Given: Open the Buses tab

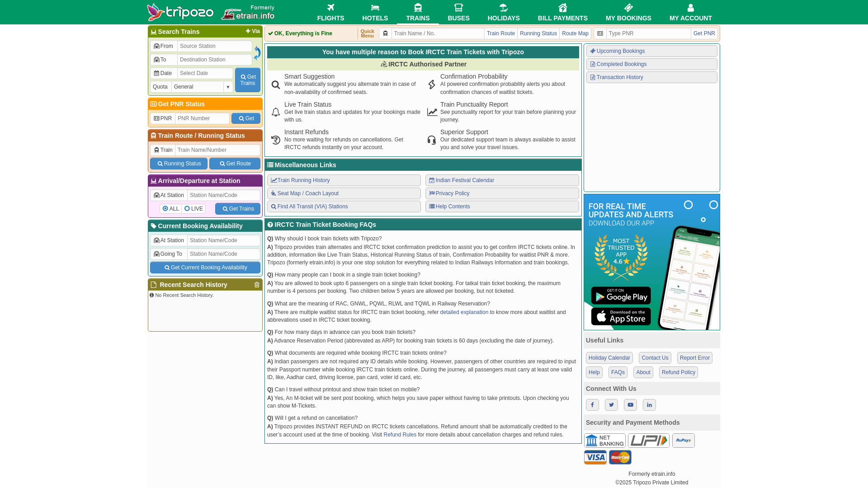Looking at the screenshot, I should tap(458, 12).
